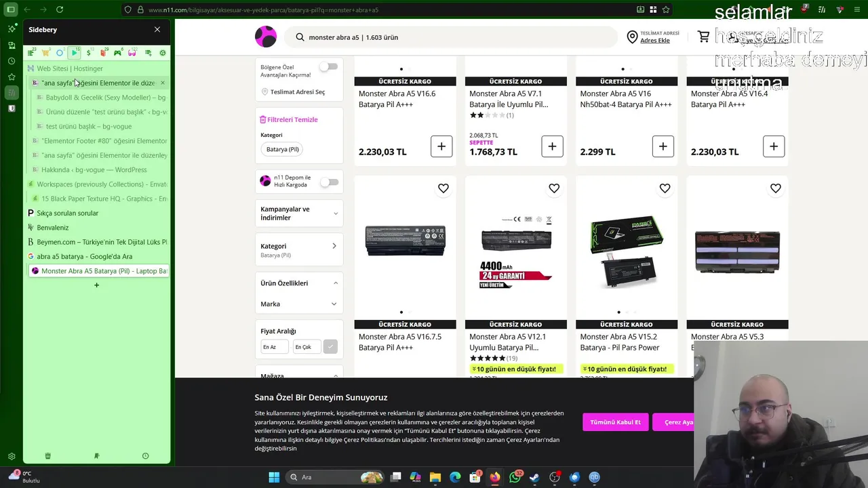Screen dimensions: 868x488
Task: Bookmark this page with the star in address bar
Action: click(666, 9)
